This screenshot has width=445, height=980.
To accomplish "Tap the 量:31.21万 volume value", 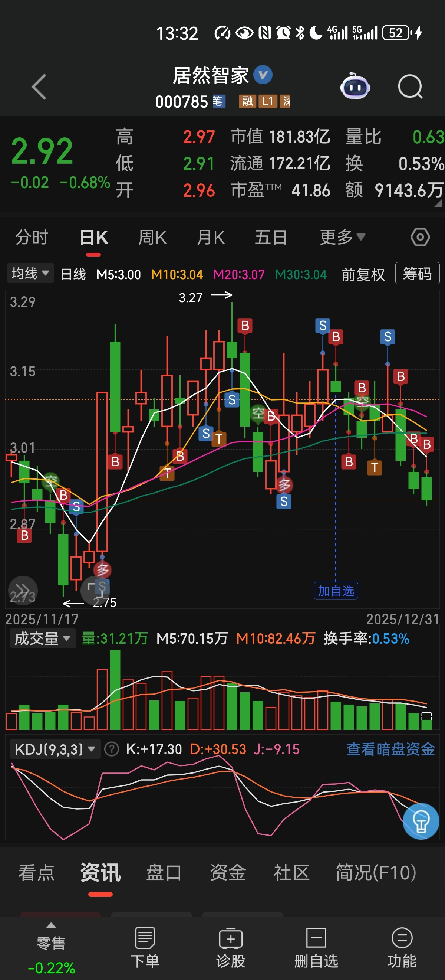I will (x=114, y=638).
